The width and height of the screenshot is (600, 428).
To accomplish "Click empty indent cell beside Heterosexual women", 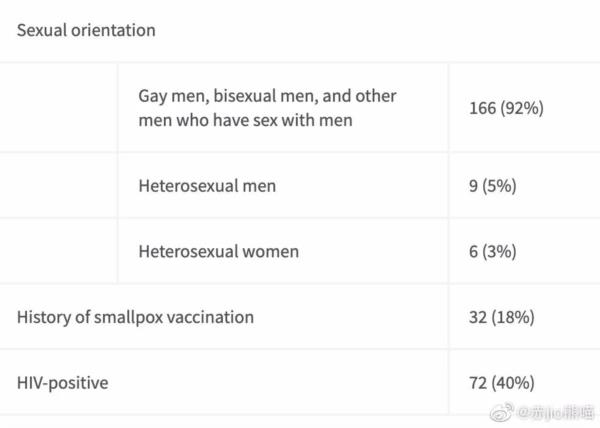I will 60,251.
